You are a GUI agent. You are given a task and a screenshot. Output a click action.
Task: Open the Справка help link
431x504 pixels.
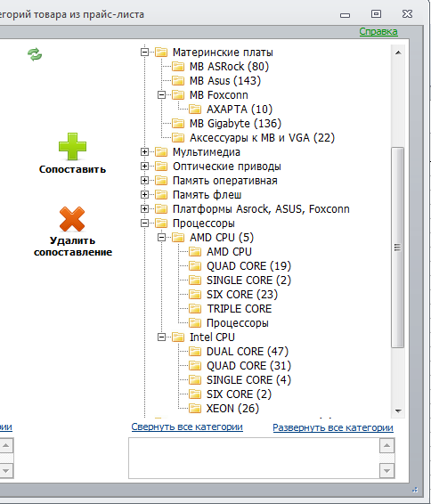pyautogui.click(x=378, y=31)
